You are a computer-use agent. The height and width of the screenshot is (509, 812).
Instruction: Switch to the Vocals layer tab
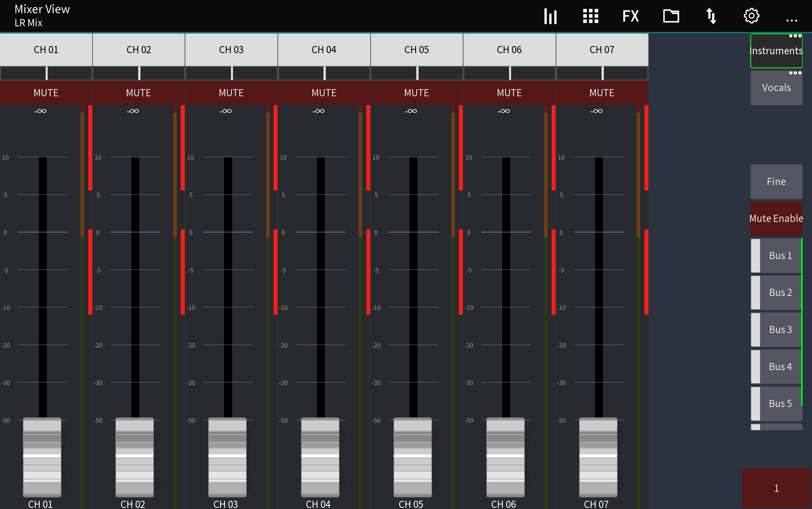click(x=776, y=87)
